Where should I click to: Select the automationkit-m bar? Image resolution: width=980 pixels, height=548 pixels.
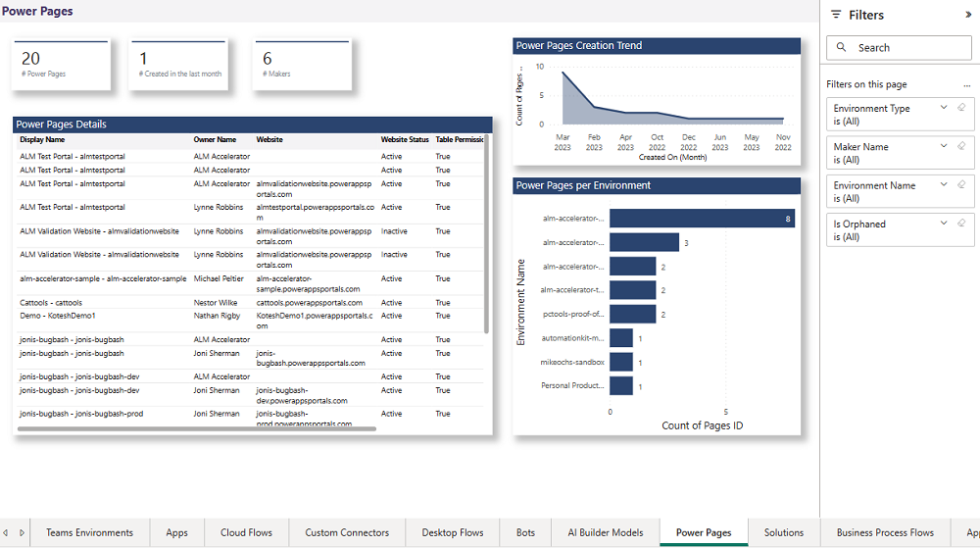coord(621,338)
